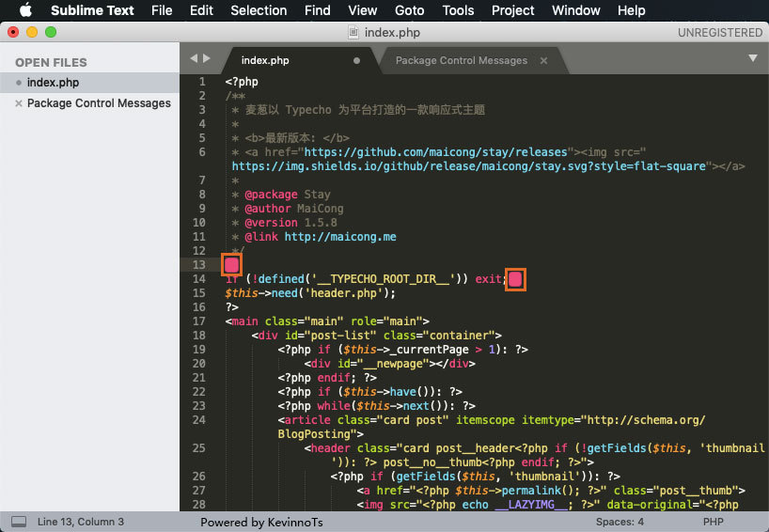Click the @package tag on line 8
Viewport: 769px width, 532px height.
271,195
